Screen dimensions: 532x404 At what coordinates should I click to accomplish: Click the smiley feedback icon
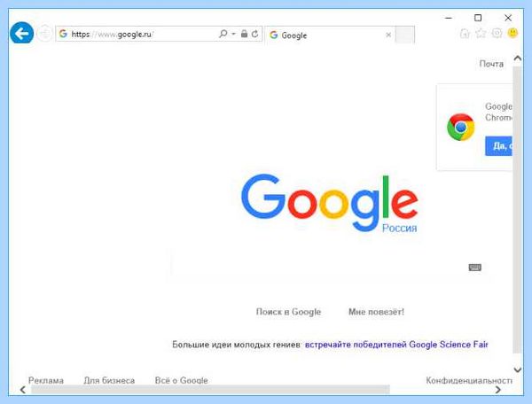click(512, 33)
